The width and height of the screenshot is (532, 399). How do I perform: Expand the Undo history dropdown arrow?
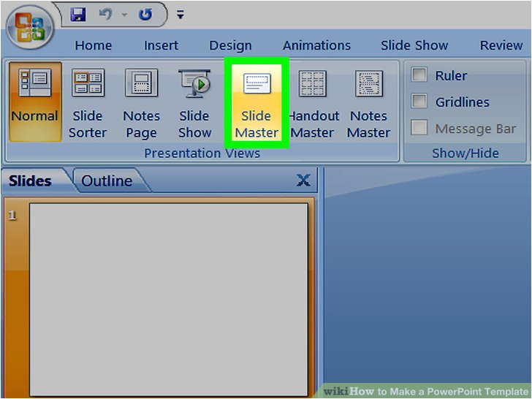pos(123,15)
